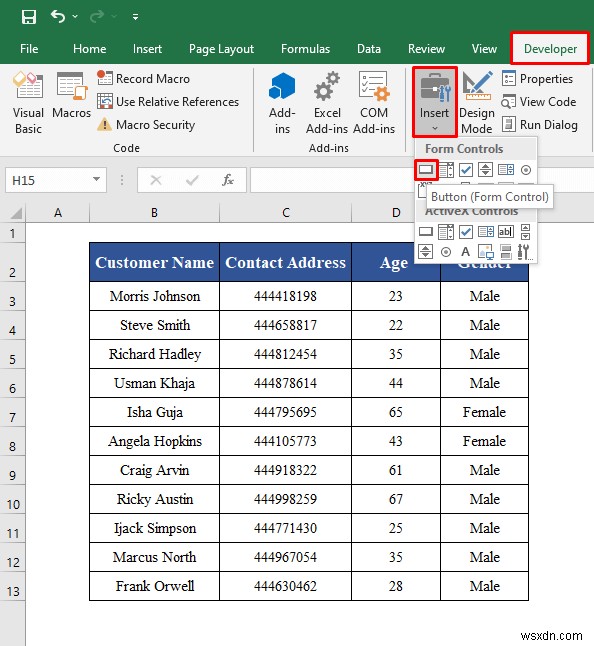This screenshot has height=646, width=594.
Task: Click the View Code button
Action: coord(539,101)
